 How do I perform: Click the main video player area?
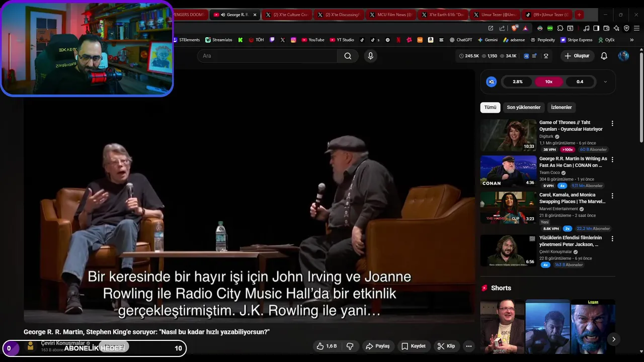tap(249, 196)
